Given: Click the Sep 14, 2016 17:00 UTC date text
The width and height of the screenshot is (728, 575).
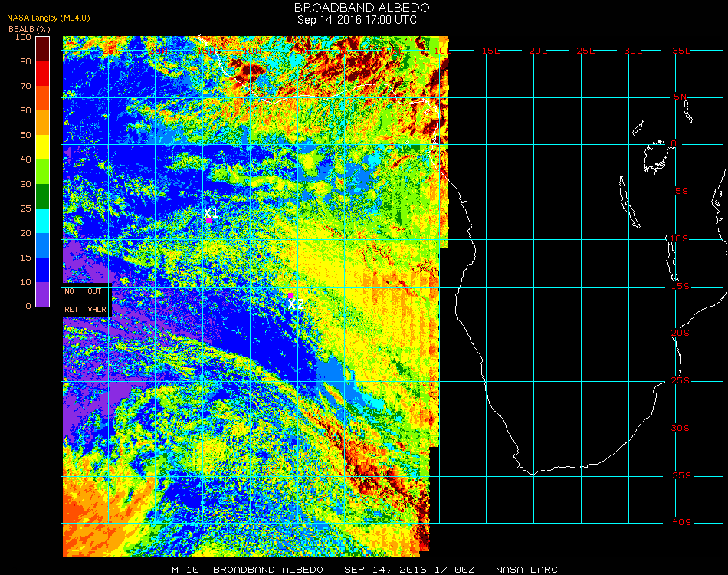Looking at the screenshot, I should (x=356, y=20).
